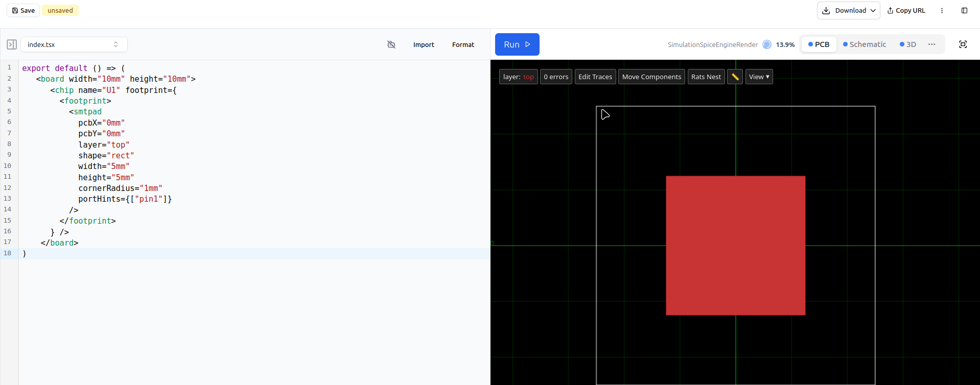Open the top-right three-dot menu

942,10
